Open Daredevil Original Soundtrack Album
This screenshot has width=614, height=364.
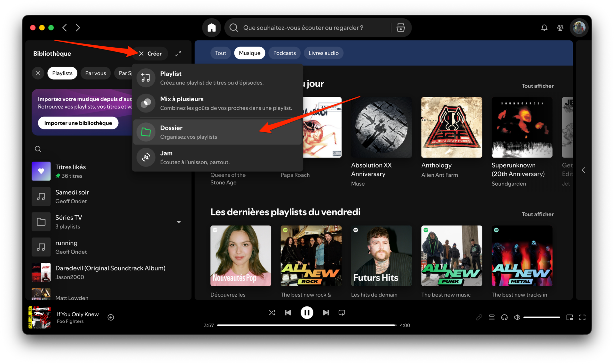[109, 272]
